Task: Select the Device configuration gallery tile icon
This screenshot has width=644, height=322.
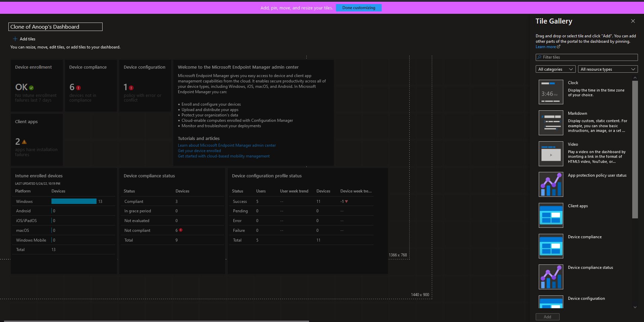Action: pos(551,302)
